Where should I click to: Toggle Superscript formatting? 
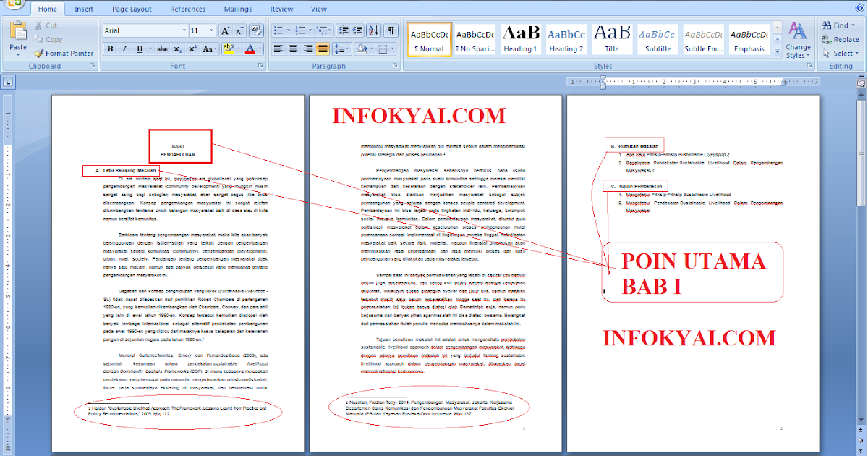192,48
